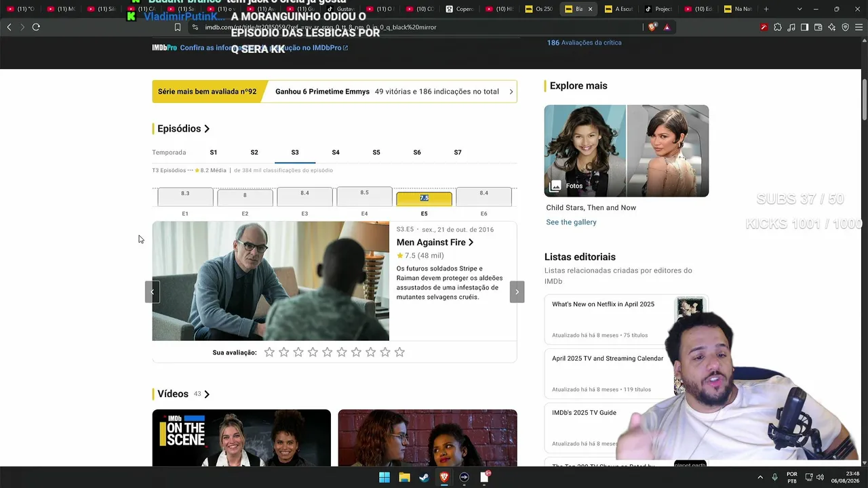Image resolution: width=868 pixels, height=488 pixels.
Task: Open the Vídeos section heading
Action: pos(184,394)
